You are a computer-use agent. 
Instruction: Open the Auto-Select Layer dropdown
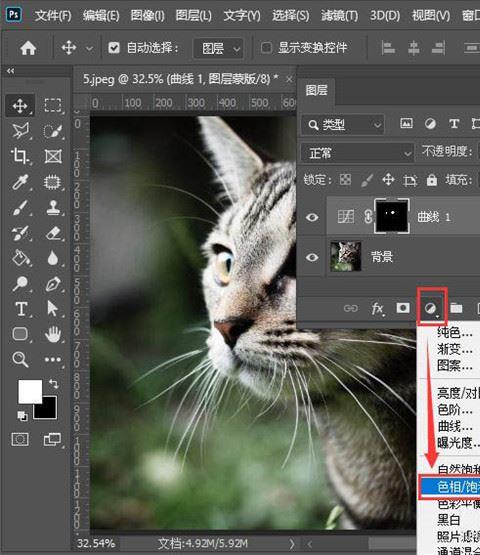pos(218,48)
